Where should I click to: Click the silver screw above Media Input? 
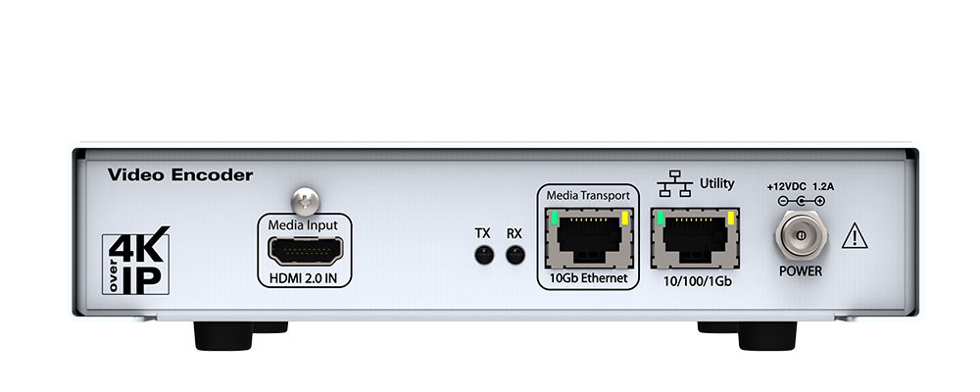306,201
